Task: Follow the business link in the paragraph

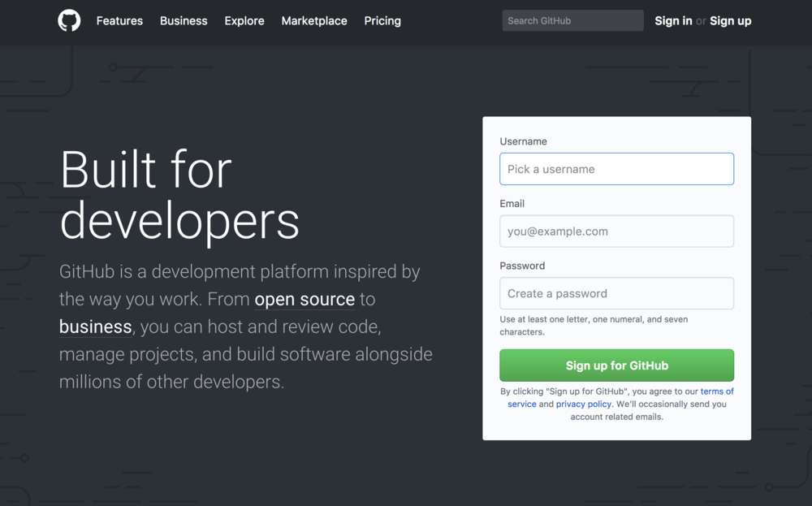Action: coord(95,327)
